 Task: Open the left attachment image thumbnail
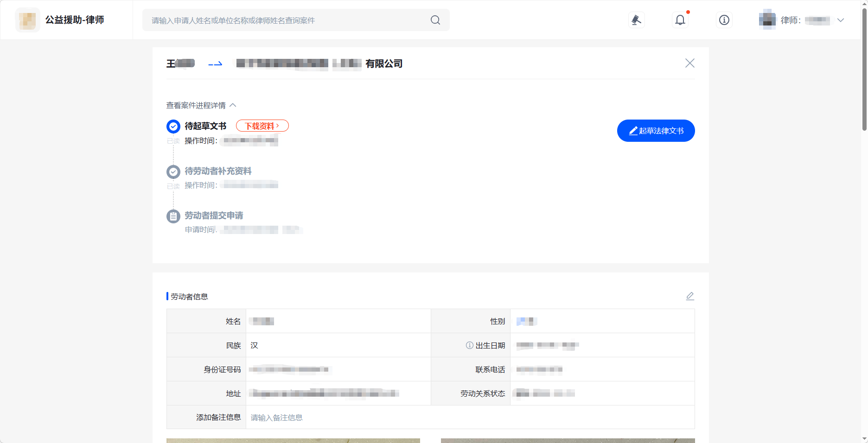293,440
